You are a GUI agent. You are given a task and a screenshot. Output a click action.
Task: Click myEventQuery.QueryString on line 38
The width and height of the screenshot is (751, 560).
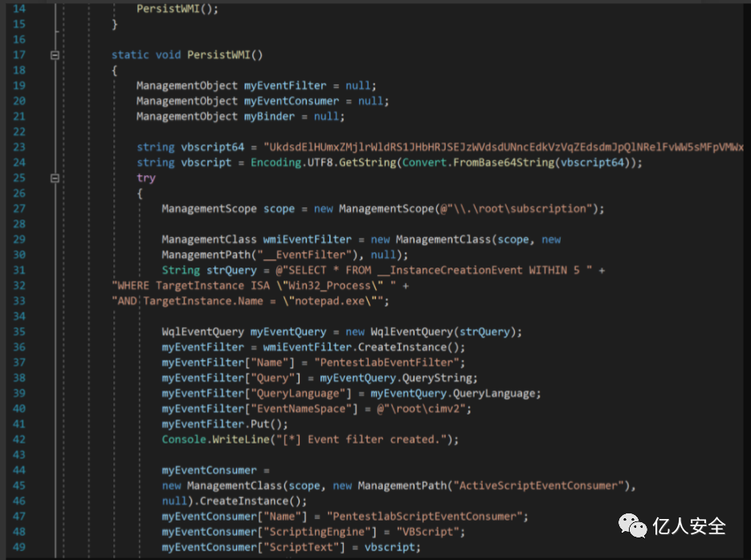(x=398, y=378)
